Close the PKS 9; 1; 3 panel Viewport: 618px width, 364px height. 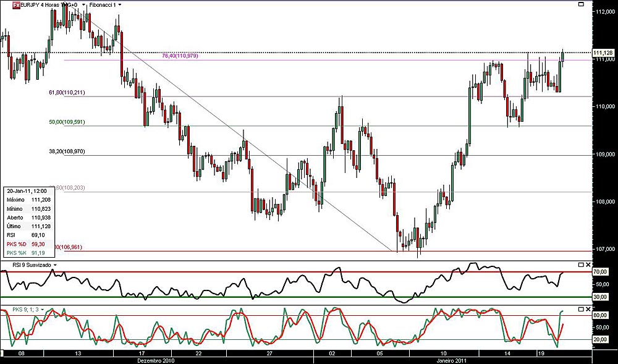pyautogui.click(x=588, y=309)
